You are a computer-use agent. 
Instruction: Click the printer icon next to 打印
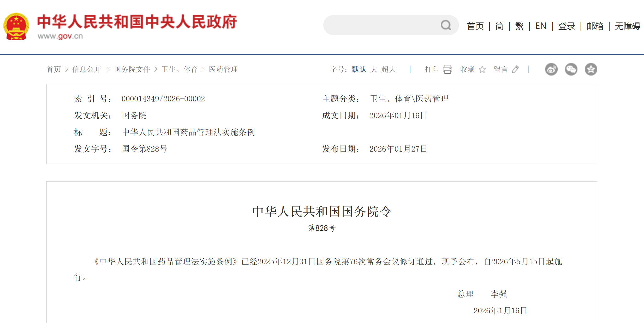pyautogui.click(x=447, y=69)
